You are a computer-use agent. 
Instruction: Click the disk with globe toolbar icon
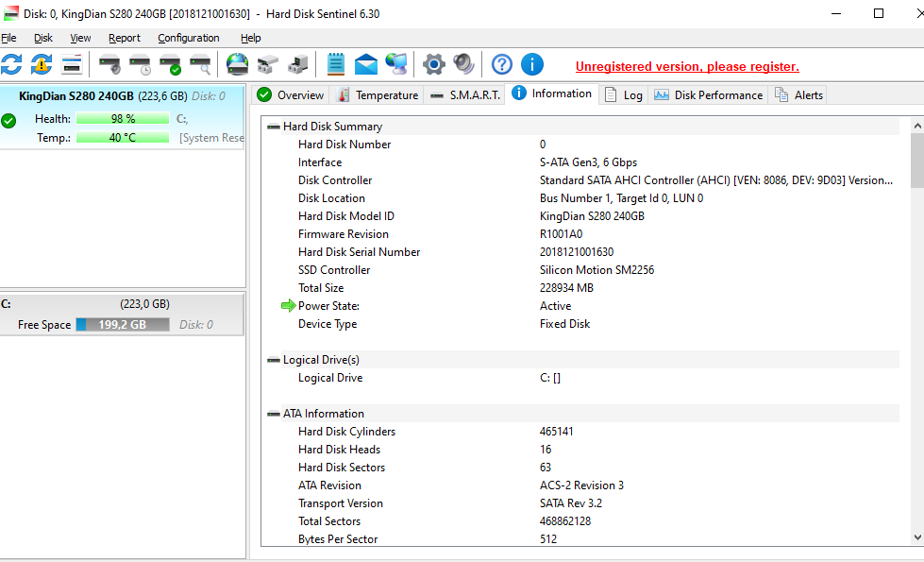pos(237,64)
